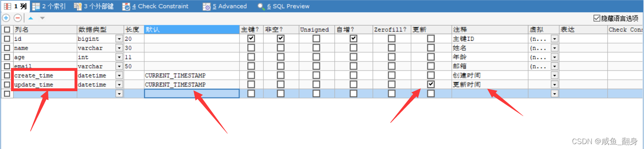
Task: Select the update_time row checkbox
Action: point(7,85)
